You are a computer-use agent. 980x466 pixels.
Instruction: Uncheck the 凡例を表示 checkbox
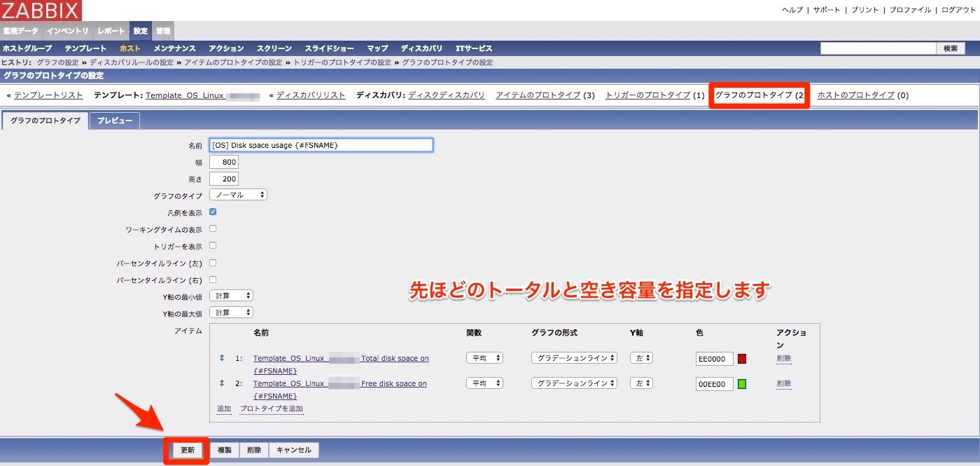(x=213, y=212)
